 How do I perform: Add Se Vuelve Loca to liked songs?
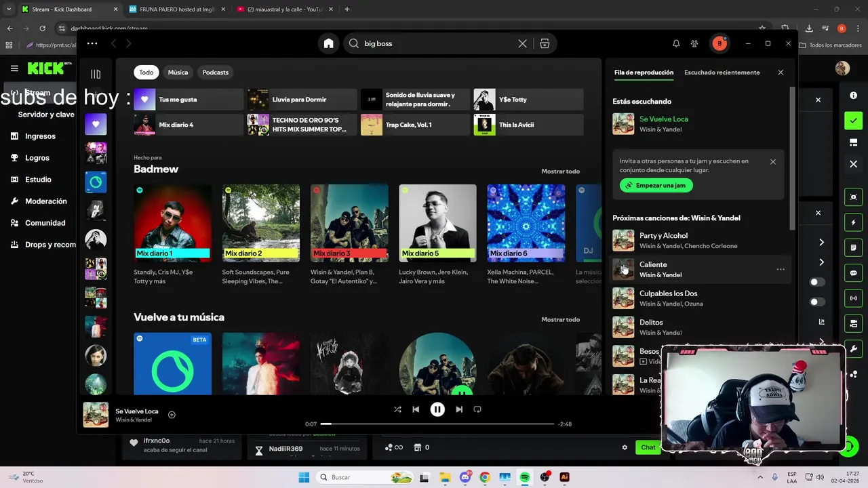(x=172, y=415)
